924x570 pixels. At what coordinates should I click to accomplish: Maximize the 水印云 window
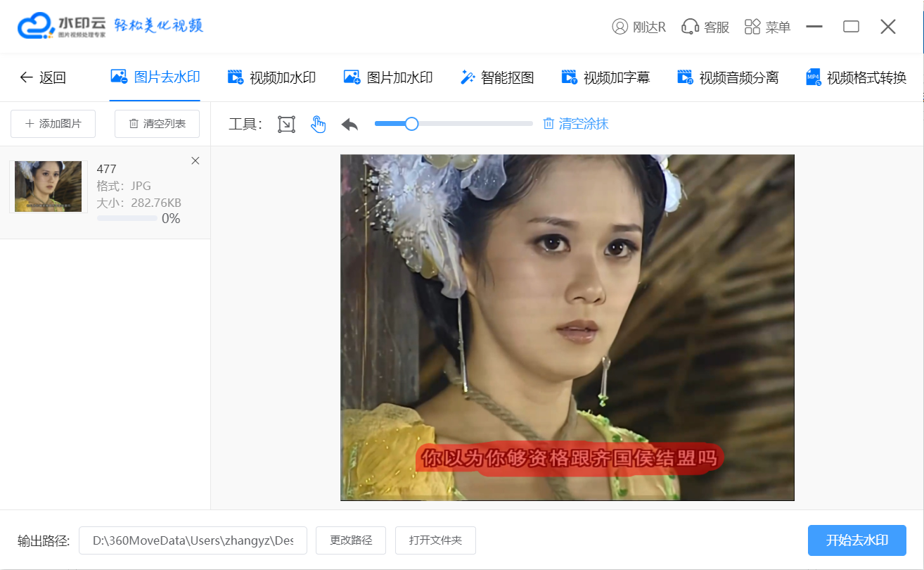point(851,27)
